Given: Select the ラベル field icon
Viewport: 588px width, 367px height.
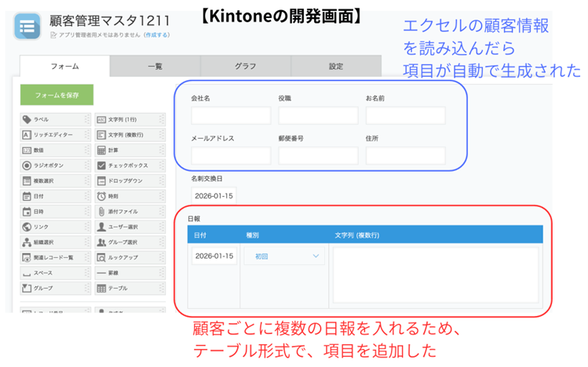Looking at the screenshot, I should coord(27,120).
